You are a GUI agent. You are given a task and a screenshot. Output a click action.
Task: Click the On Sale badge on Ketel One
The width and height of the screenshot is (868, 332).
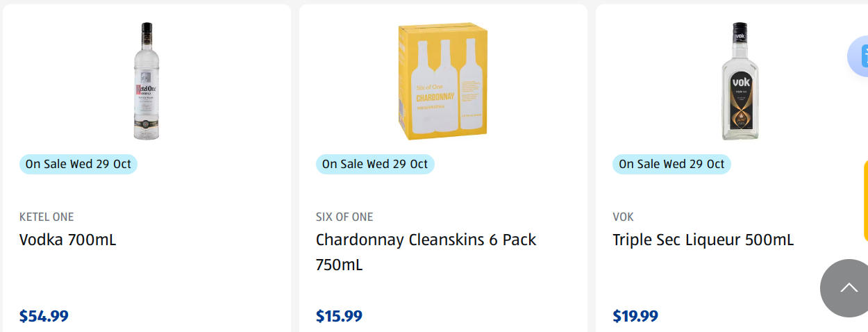coord(78,165)
